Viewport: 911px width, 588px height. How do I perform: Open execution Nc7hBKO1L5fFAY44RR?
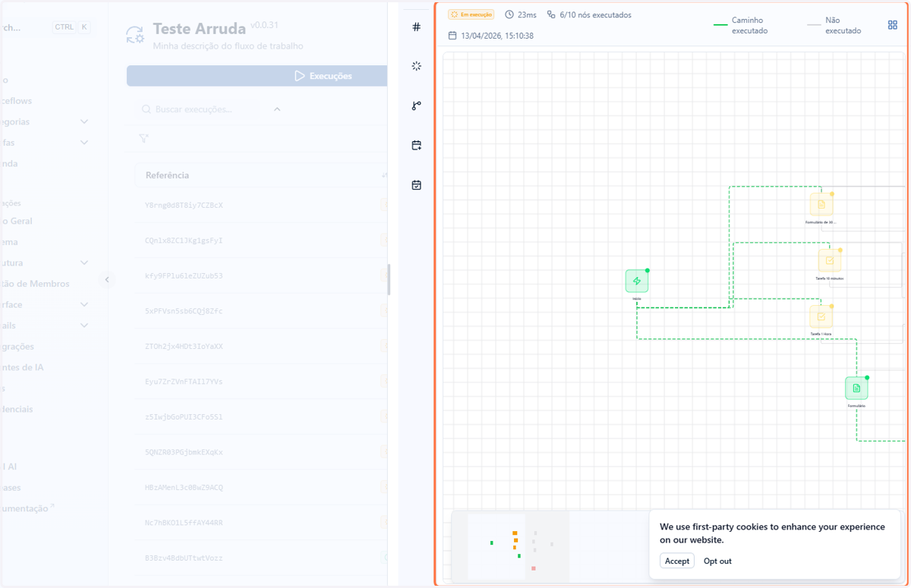tap(184, 523)
